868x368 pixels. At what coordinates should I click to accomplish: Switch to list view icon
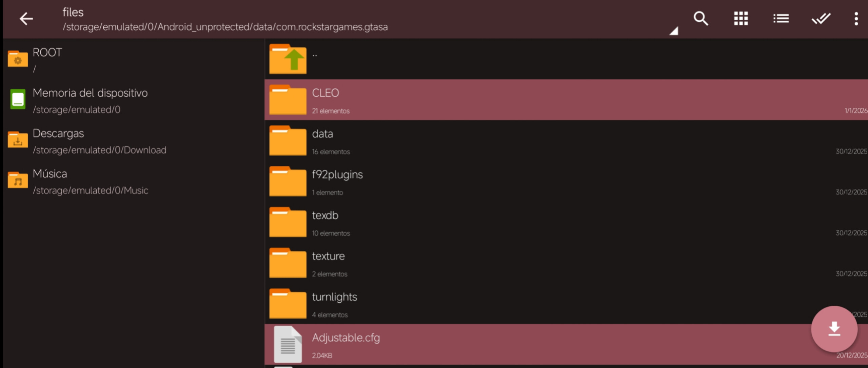point(781,19)
